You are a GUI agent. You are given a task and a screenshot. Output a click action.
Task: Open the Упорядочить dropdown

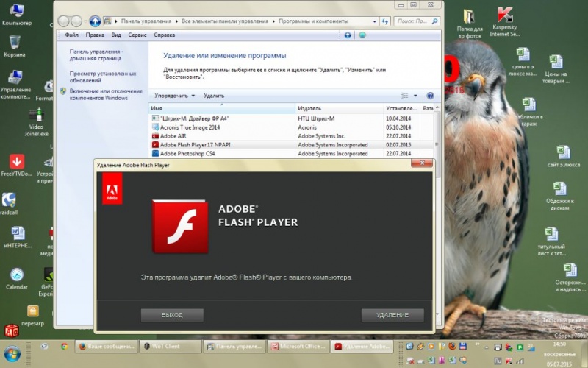174,96
